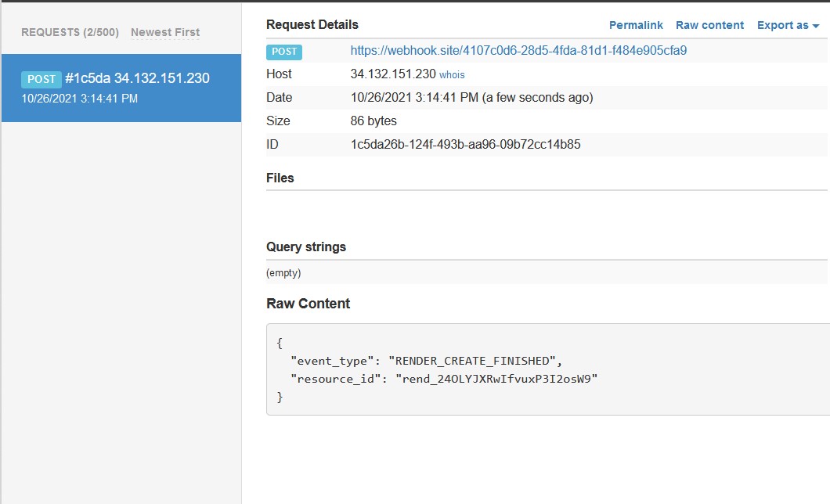Viewport: 830px width, 504px height.
Task: Click the resource_id rend_24OLYJXRwIfvuxP3I2osW9 line
Action: 444,379
